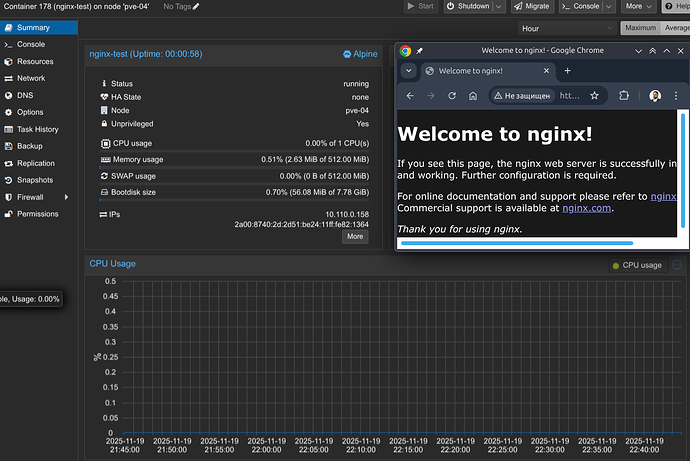Open a new Chrome tab with plus
Image resolution: width=690 pixels, height=461 pixels.
pyautogui.click(x=567, y=71)
